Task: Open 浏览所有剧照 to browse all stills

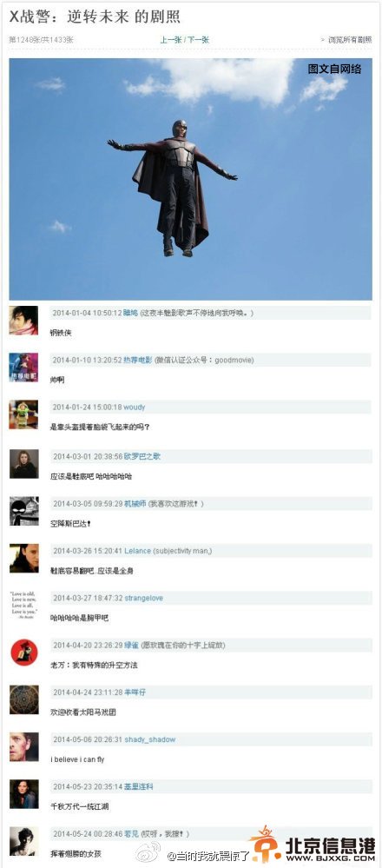Action: click(x=350, y=40)
